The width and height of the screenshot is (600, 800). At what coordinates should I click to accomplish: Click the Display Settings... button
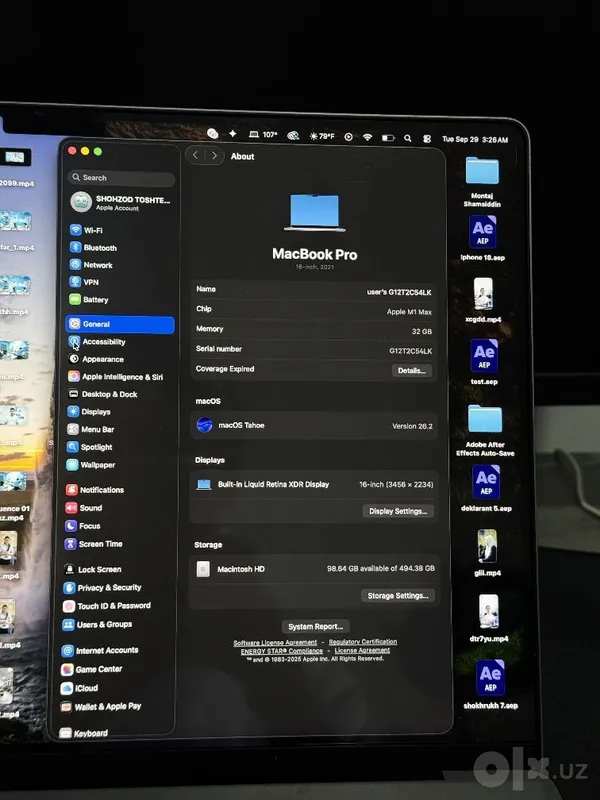tap(398, 511)
